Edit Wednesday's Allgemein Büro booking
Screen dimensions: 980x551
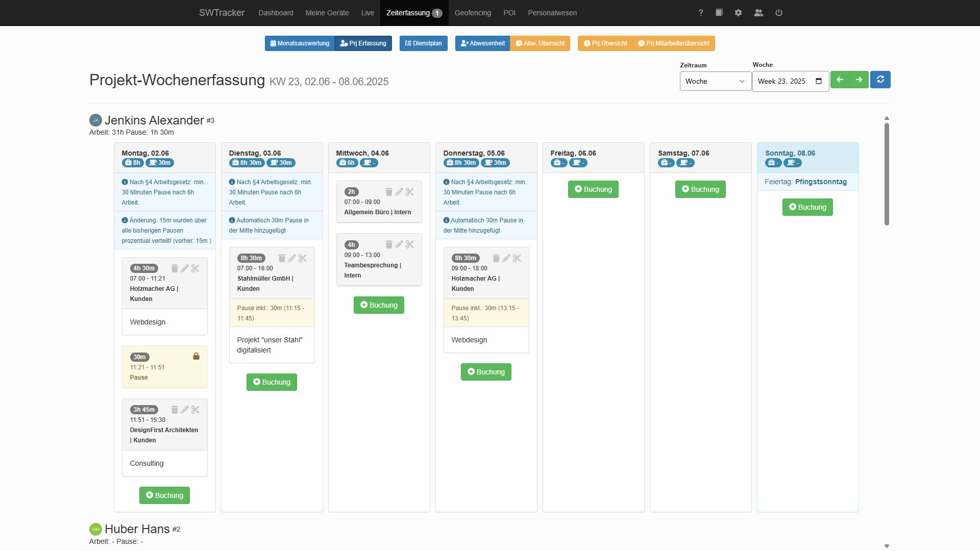[x=399, y=192]
